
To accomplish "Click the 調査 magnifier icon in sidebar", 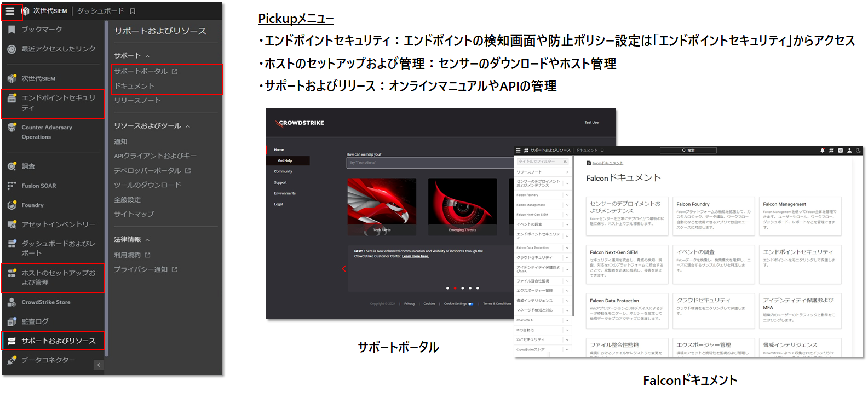I will click(12, 166).
